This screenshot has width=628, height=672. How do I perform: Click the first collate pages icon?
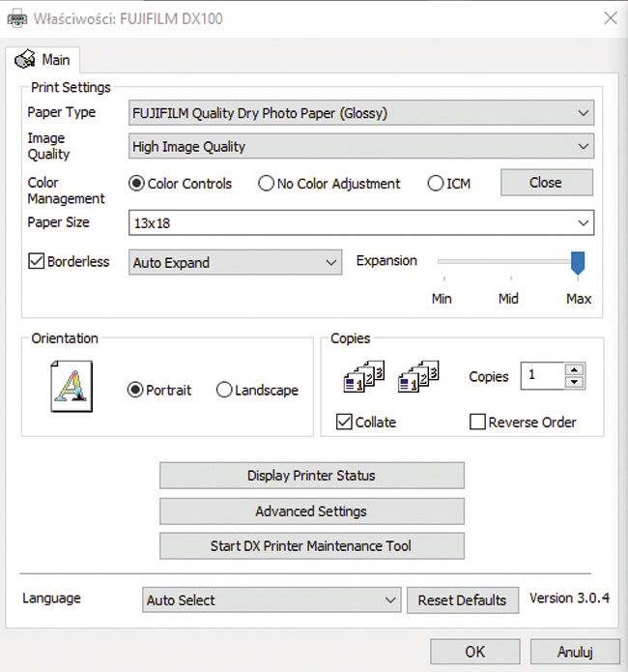(x=363, y=376)
